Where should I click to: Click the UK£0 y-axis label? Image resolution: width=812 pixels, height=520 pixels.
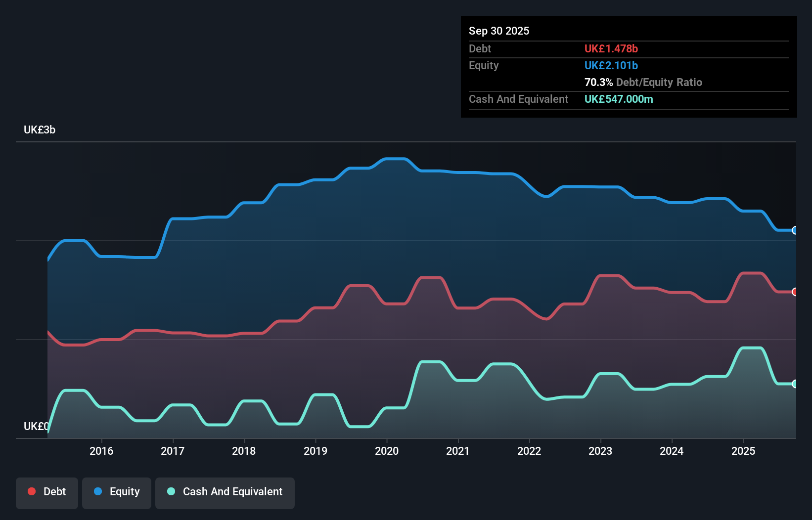click(36, 426)
